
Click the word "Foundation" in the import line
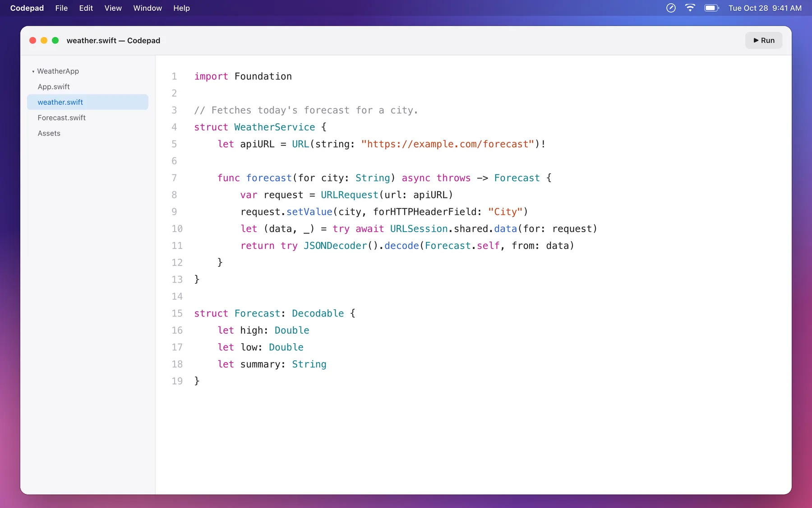pos(263,76)
